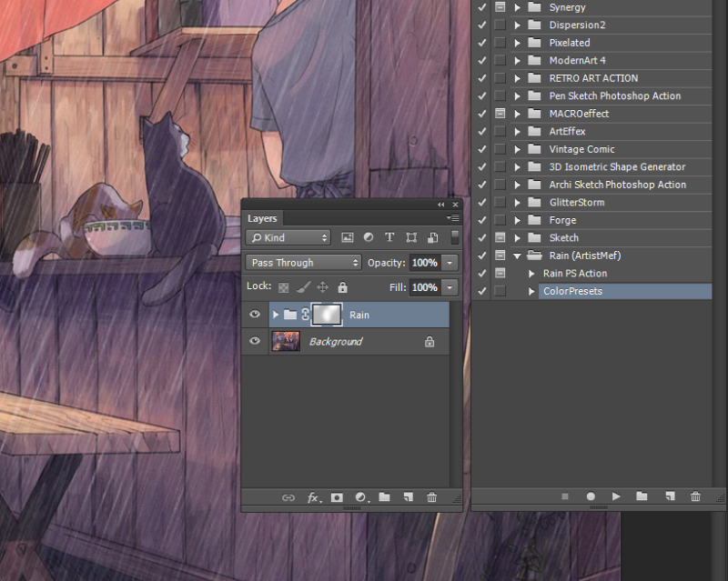Toggle the ColorPresets action checkmark
728x581 pixels.
(482, 291)
